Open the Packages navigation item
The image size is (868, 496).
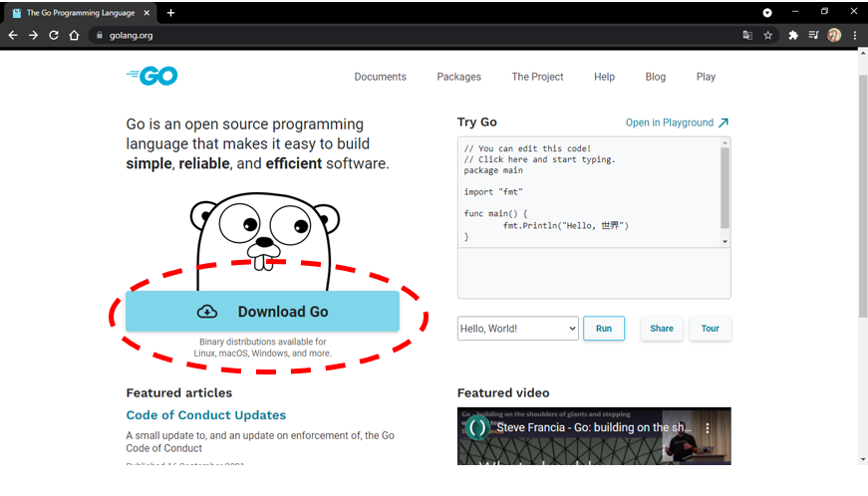pyautogui.click(x=458, y=77)
